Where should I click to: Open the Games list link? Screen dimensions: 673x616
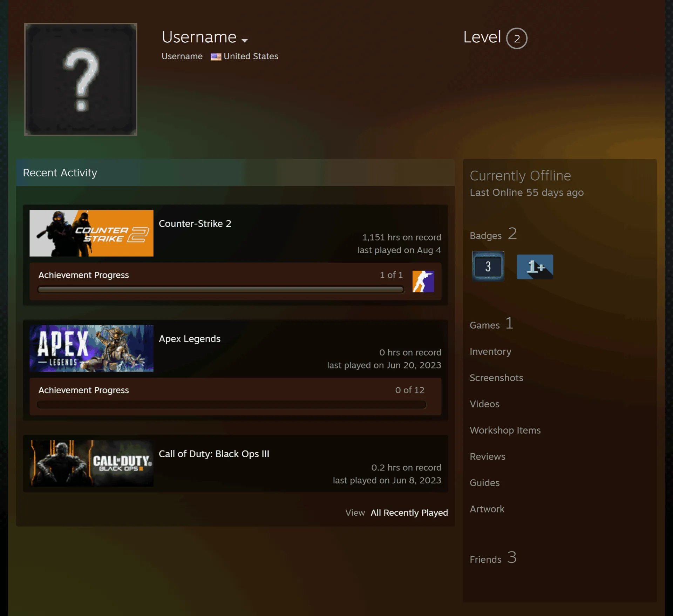pos(491,323)
